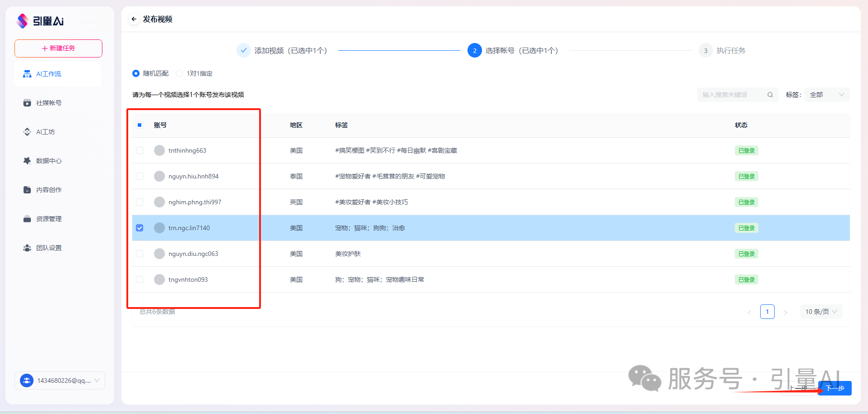Click avatar of nguyn.hiu.hnh894

click(x=159, y=176)
